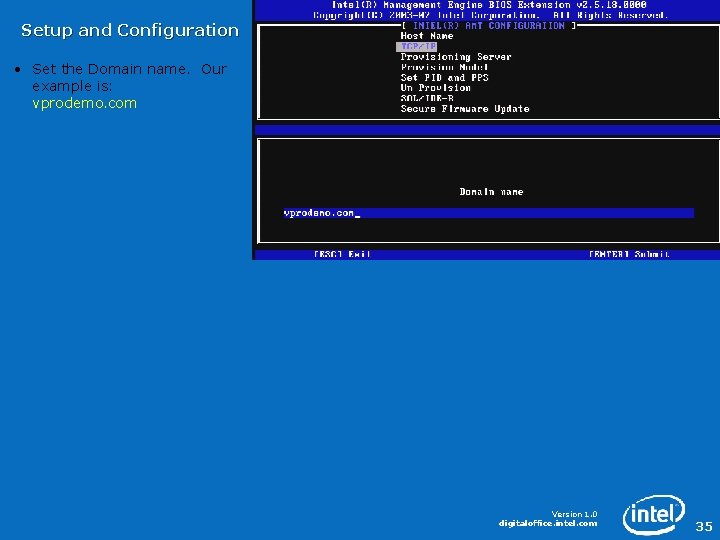Click the Intel Corporation copyright line
The width and height of the screenshot is (720, 540).
pyautogui.click(x=489, y=15)
